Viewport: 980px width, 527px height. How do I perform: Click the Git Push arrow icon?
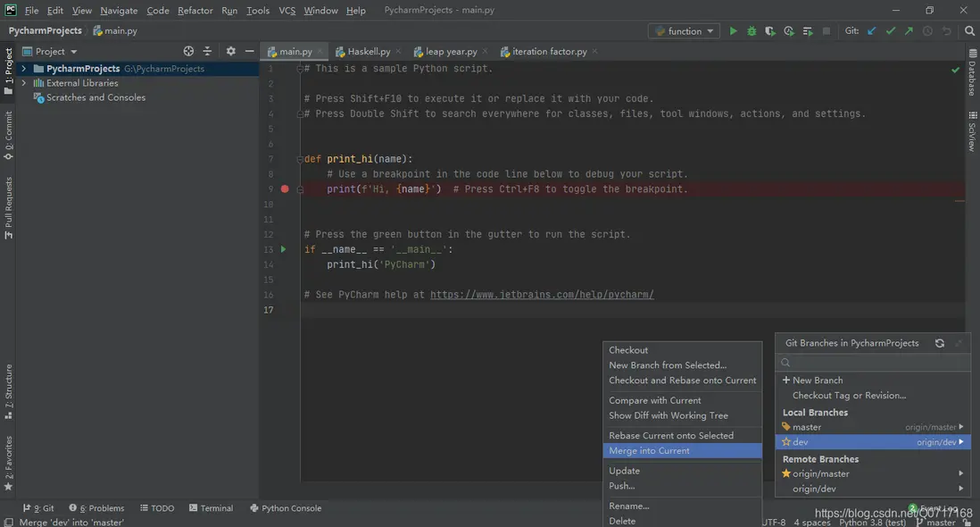click(909, 31)
